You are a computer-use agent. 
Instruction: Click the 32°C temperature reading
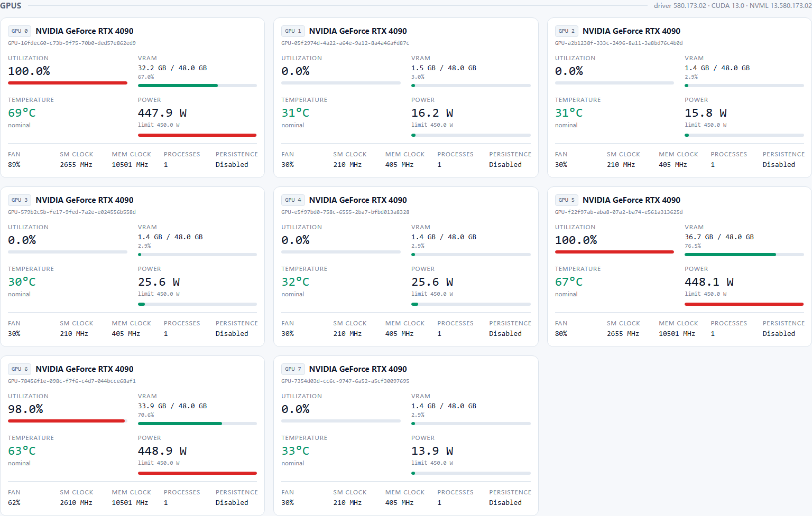296,282
